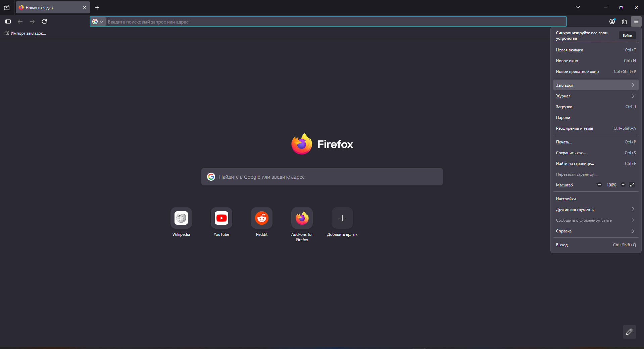
Task: Close the Новая вкладка tab
Action: (85, 7)
